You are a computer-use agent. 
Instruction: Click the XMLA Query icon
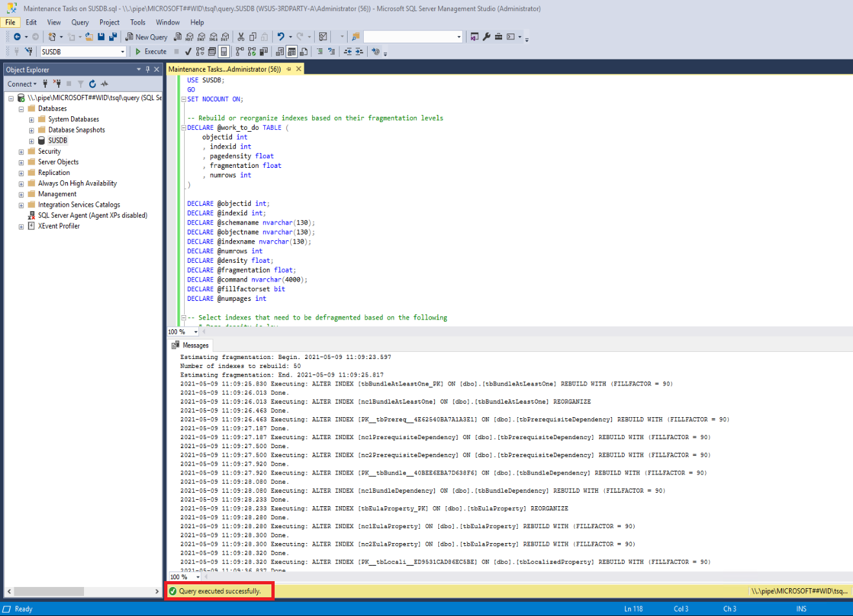pyautogui.click(x=213, y=37)
